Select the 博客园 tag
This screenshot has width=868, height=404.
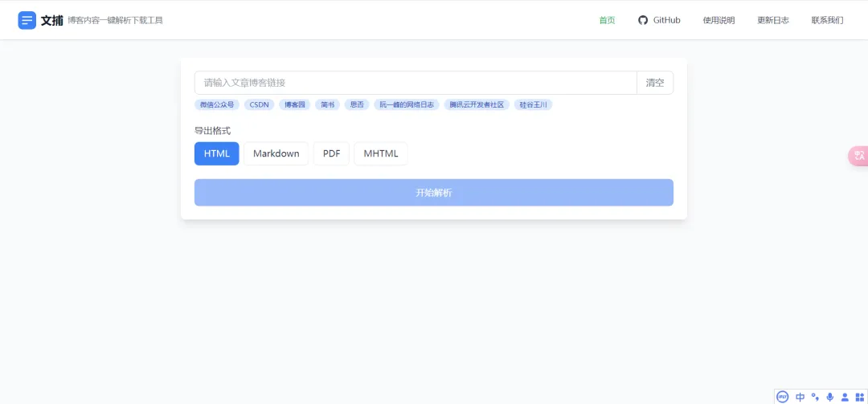(294, 104)
